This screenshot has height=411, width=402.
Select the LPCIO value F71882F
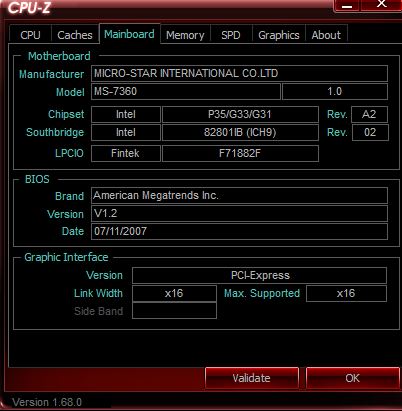coord(240,153)
